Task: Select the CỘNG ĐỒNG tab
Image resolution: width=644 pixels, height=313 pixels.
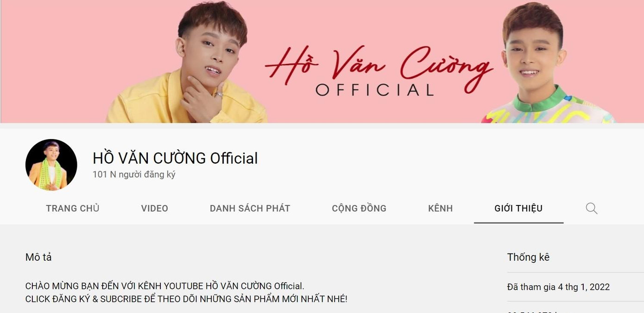Action: [x=359, y=208]
